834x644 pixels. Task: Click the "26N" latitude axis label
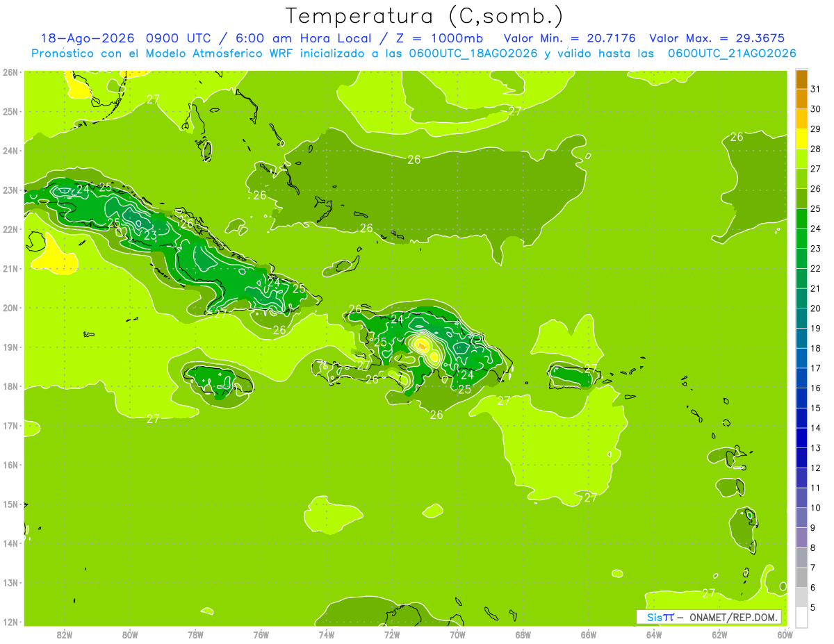(10, 72)
